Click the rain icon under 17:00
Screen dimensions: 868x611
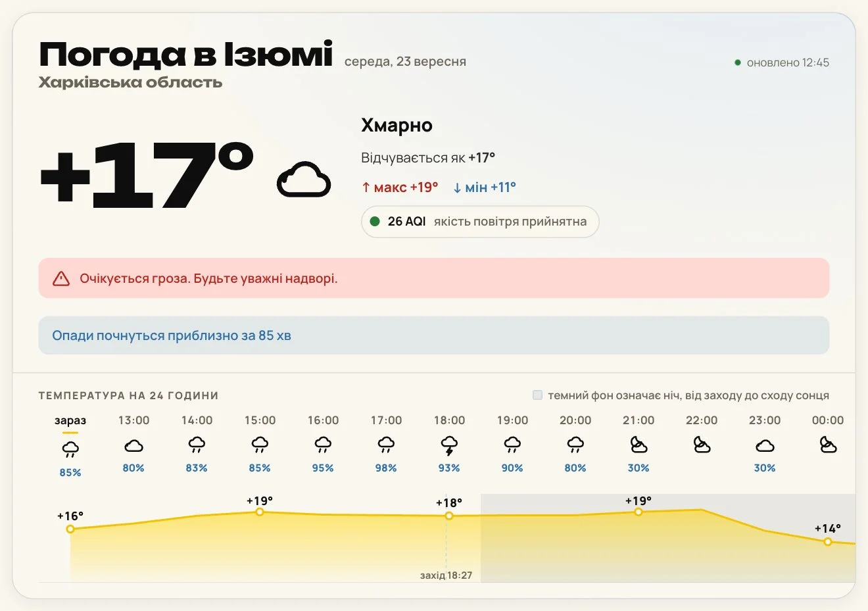[x=386, y=445]
